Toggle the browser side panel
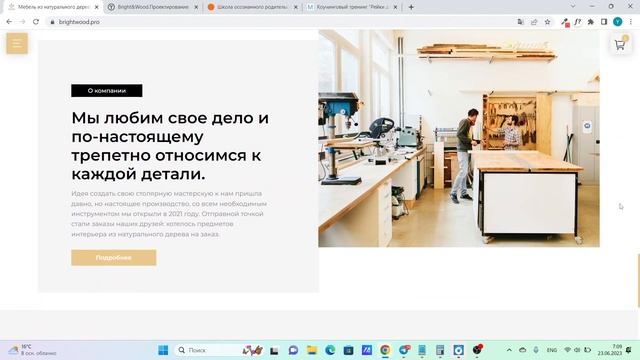Screen dimensions: 640x360 [x=604, y=22]
